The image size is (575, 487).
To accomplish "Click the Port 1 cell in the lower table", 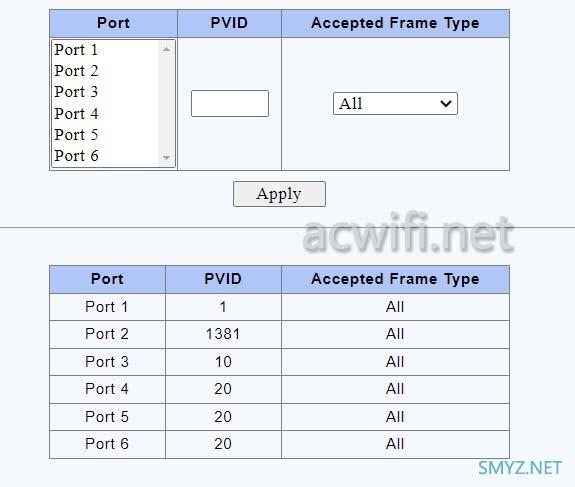I will click(107, 307).
